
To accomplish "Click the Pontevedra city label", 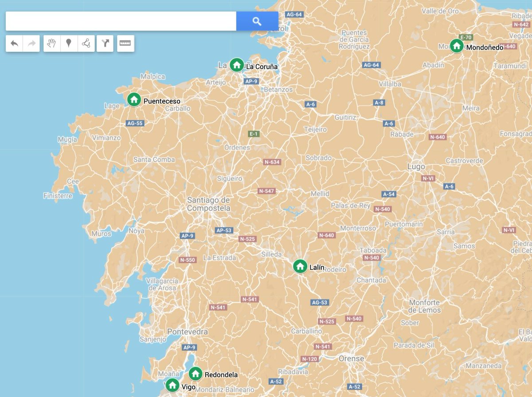I will (x=188, y=331).
